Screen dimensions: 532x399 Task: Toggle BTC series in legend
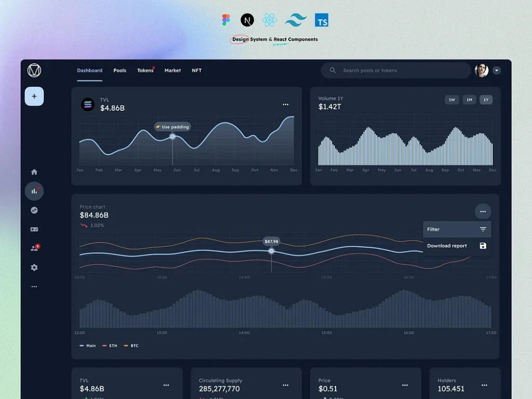click(131, 346)
